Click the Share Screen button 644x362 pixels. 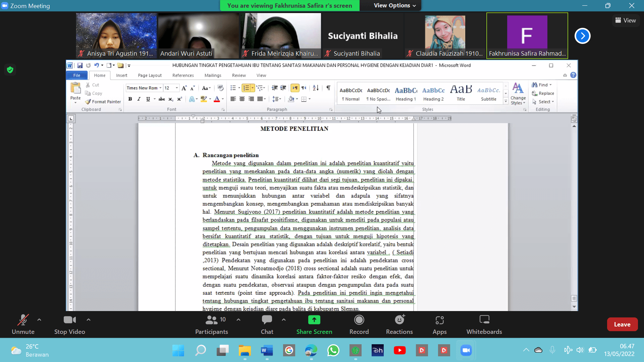tap(314, 324)
